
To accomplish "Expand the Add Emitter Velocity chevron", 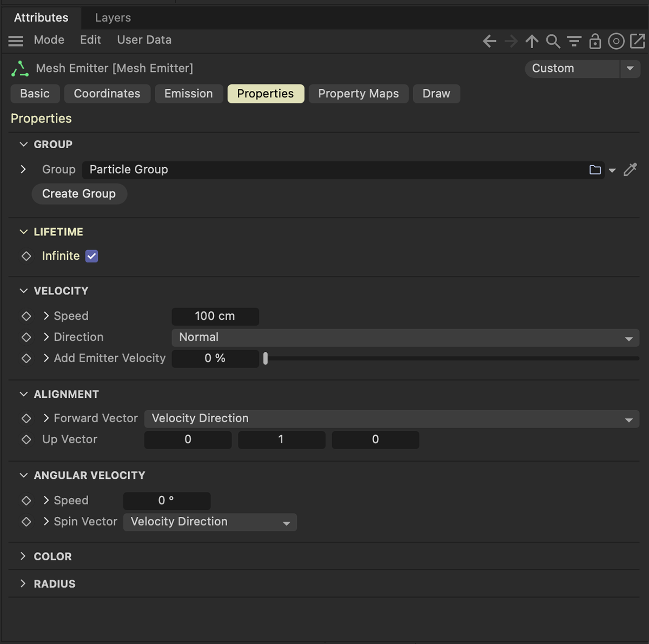I will pyautogui.click(x=47, y=358).
